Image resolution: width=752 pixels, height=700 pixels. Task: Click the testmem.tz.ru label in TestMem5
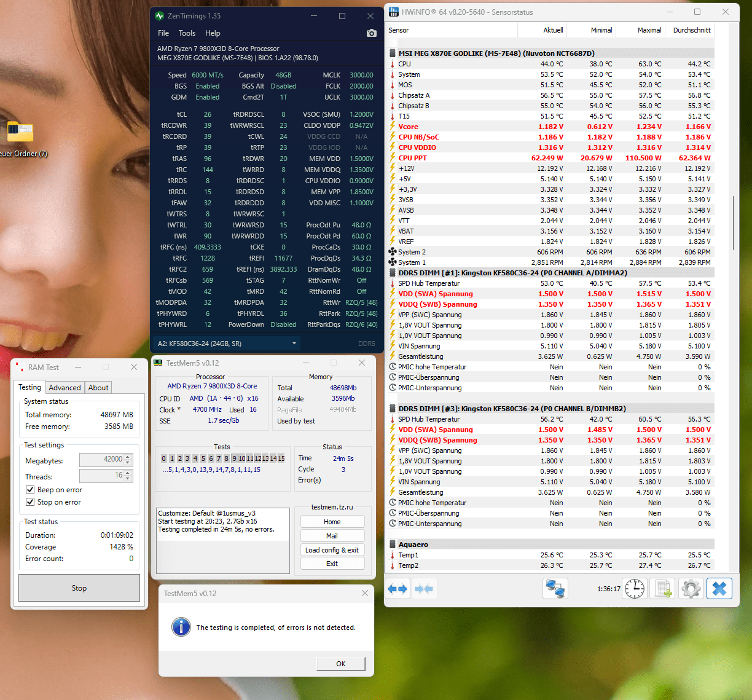pos(332,507)
